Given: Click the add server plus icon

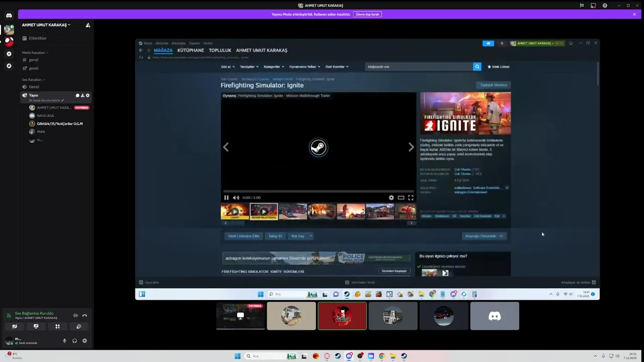Looking at the screenshot, I should pyautogui.click(x=9, y=54).
